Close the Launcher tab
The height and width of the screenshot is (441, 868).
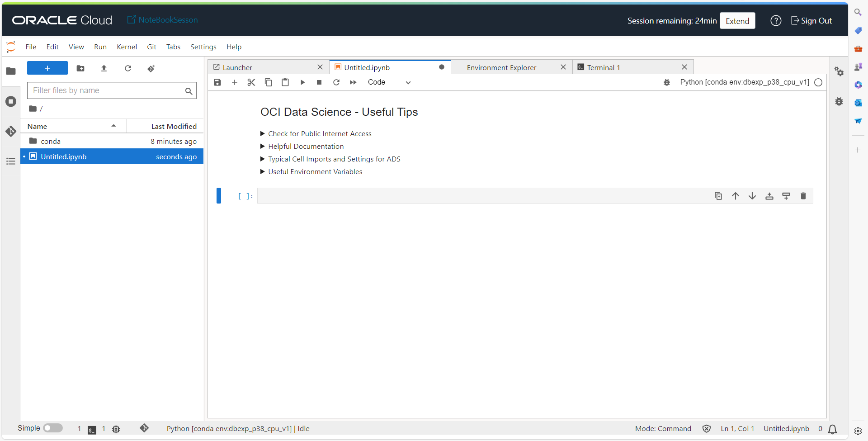[320, 67]
